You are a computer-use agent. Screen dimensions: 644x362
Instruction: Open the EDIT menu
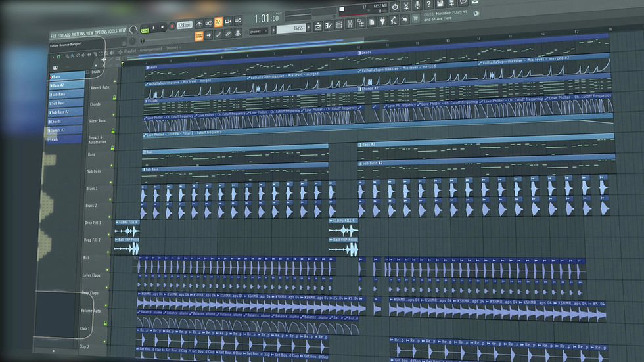[x=60, y=35]
